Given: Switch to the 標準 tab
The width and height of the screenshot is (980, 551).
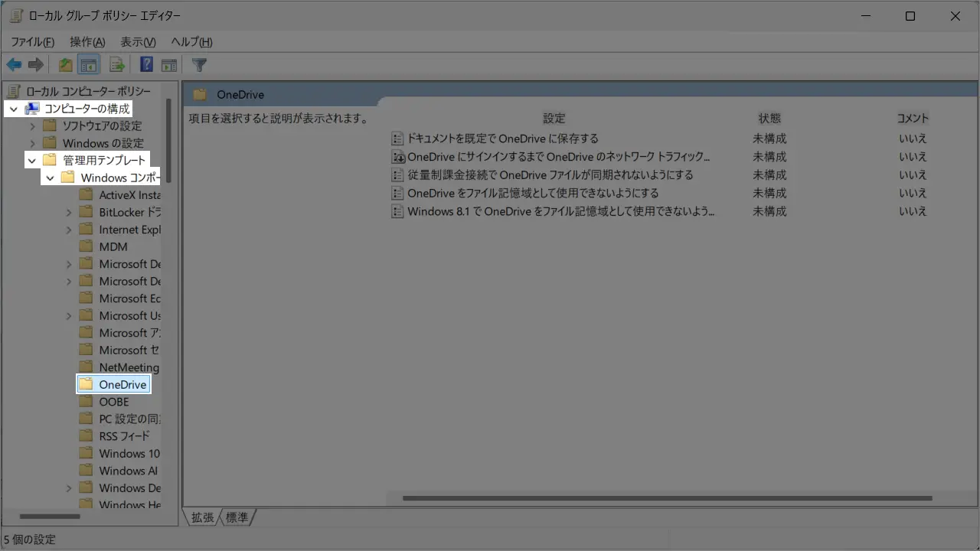Looking at the screenshot, I should click(237, 518).
